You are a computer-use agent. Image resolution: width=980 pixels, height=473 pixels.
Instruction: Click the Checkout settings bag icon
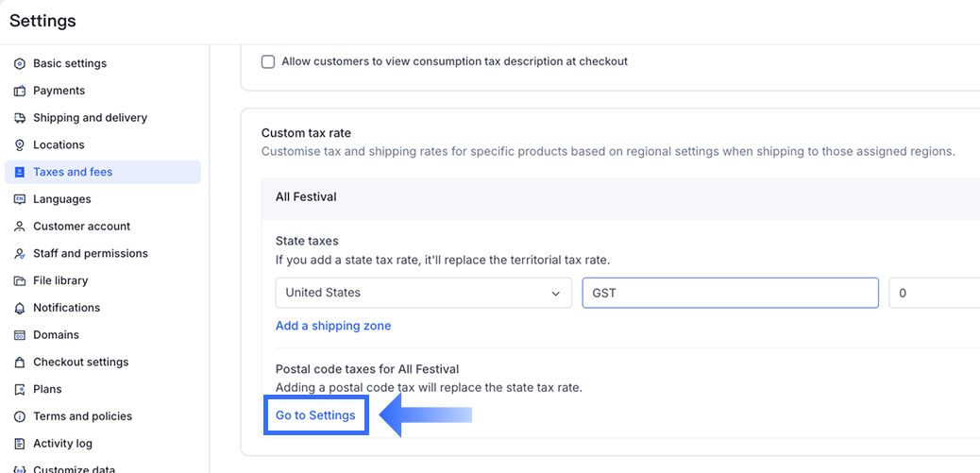(20, 363)
